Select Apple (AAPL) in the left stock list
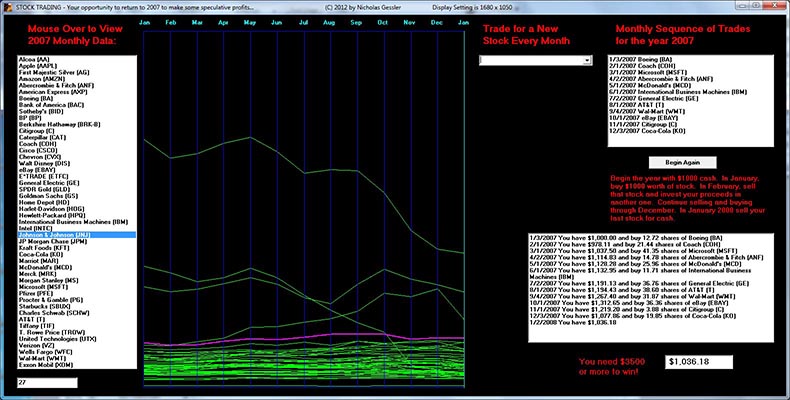 pos(77,66)
